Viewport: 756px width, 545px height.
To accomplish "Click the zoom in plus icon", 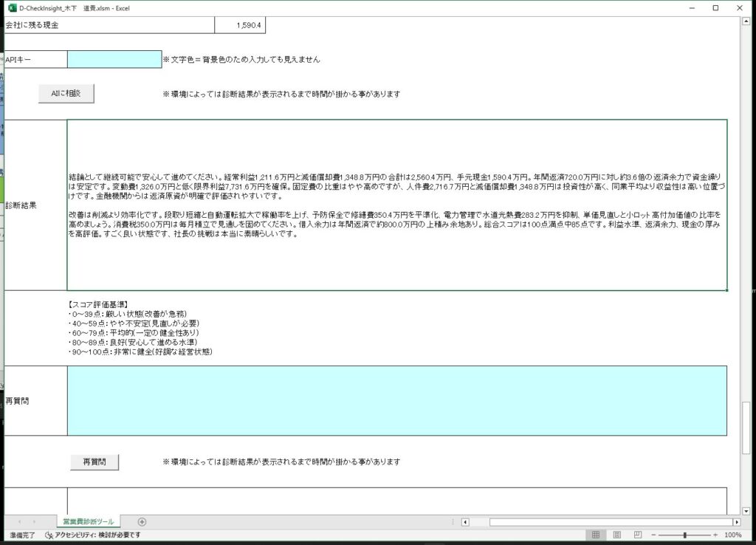I will pos(715,535).
